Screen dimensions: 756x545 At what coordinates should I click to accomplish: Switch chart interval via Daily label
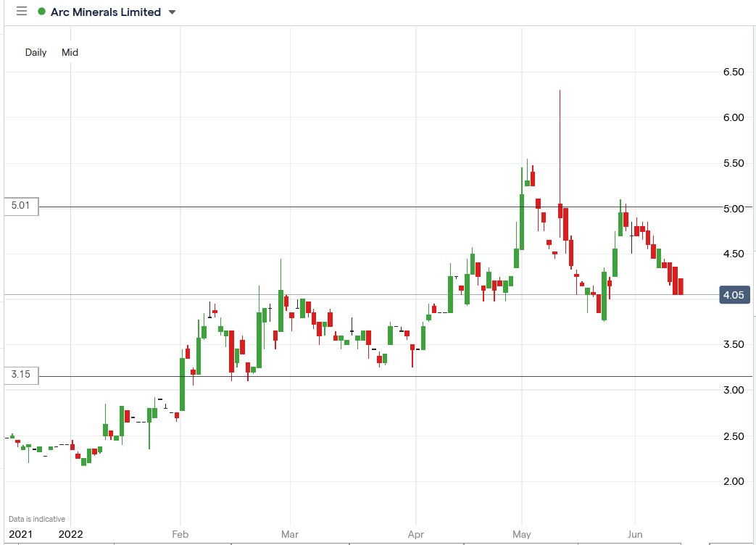point(35,52)
